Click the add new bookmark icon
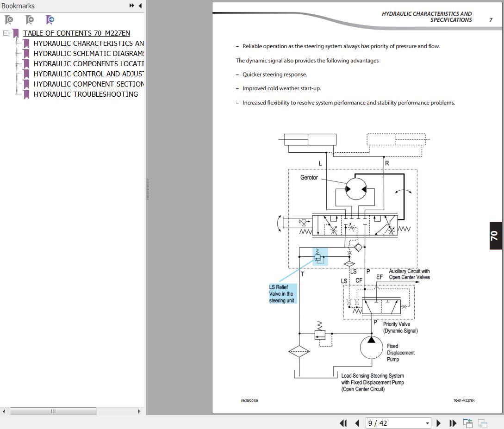 (x=30, y=20)
